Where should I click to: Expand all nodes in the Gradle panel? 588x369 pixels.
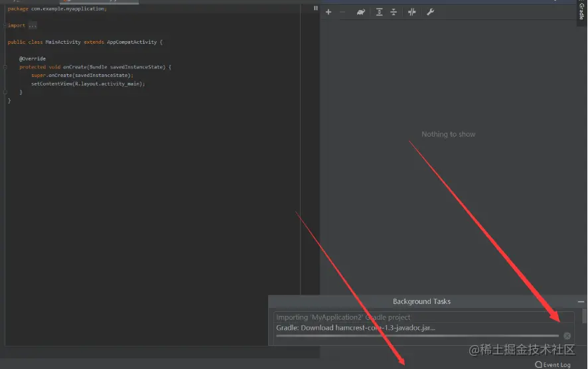click(x=379, y=12)
